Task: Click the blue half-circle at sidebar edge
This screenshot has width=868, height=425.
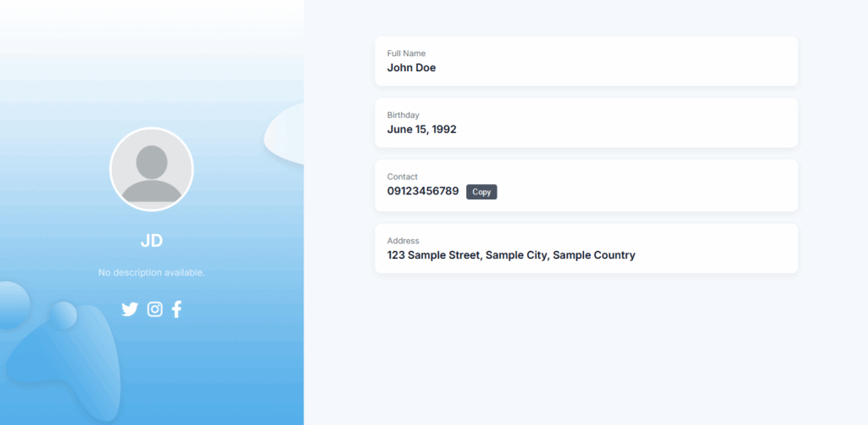Action: (12, 305)
